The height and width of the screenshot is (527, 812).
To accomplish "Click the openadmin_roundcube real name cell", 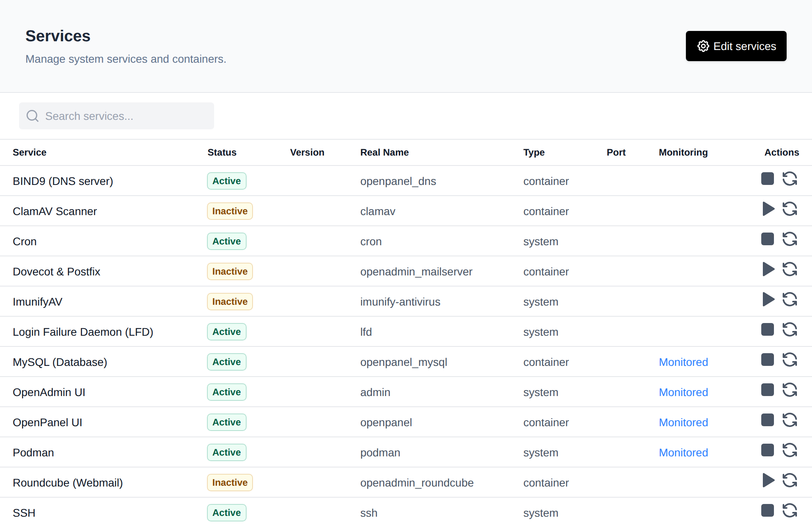I will [417, 483].
